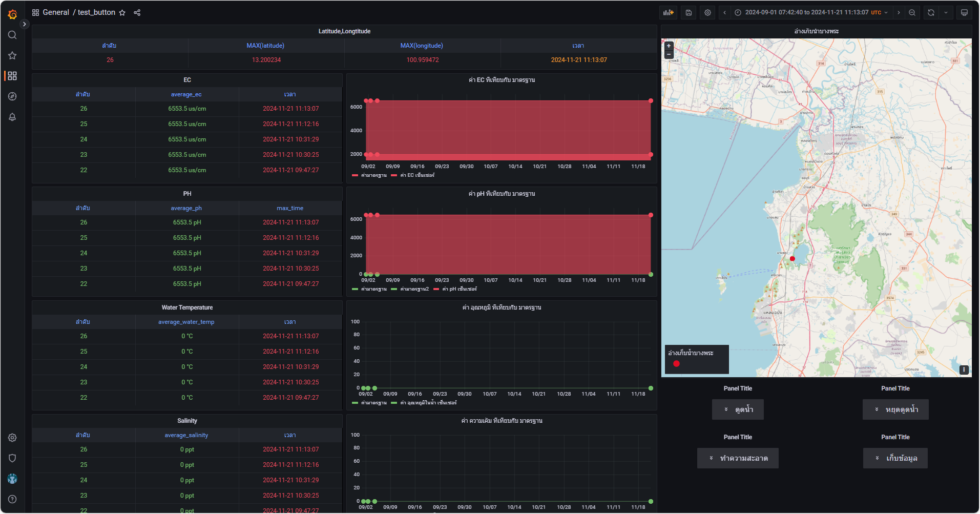Open dashboard settings gear in top toolbar
Image resolution: width=980 pixels, height=514 pixels.
707,13
